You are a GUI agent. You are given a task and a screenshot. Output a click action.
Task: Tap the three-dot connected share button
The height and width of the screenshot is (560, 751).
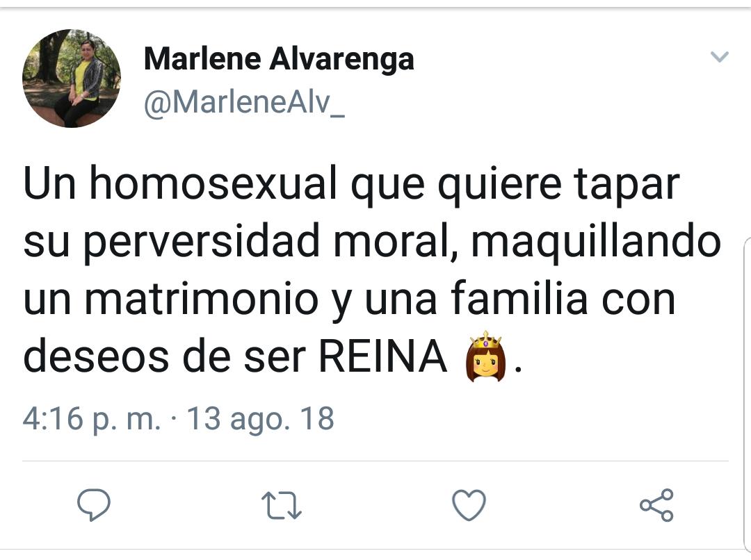coord(656,505)
